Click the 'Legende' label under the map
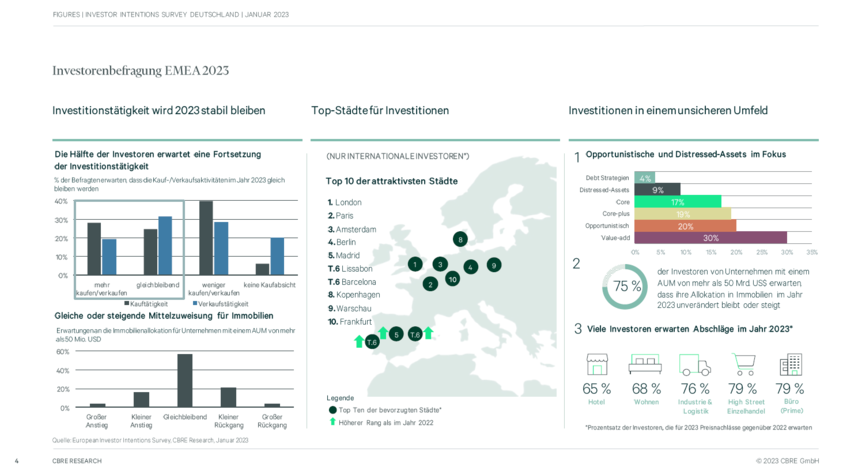 [x=340, y=398]
